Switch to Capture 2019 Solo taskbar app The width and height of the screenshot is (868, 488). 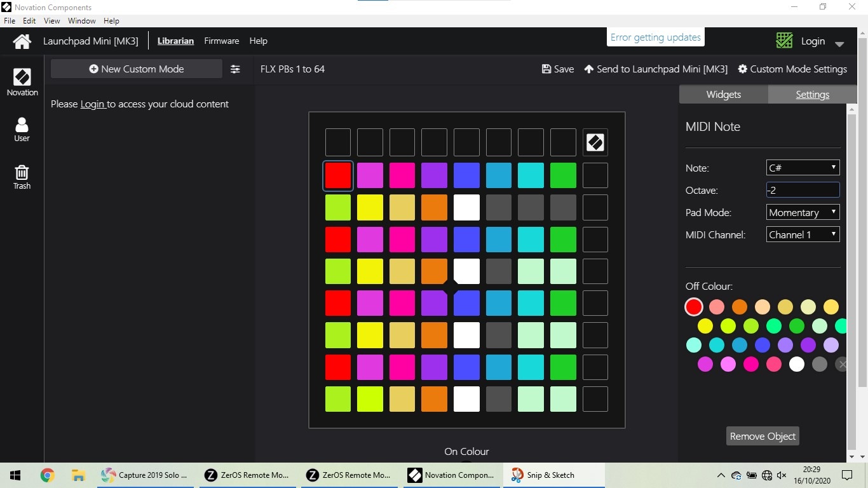coord(146,475)
